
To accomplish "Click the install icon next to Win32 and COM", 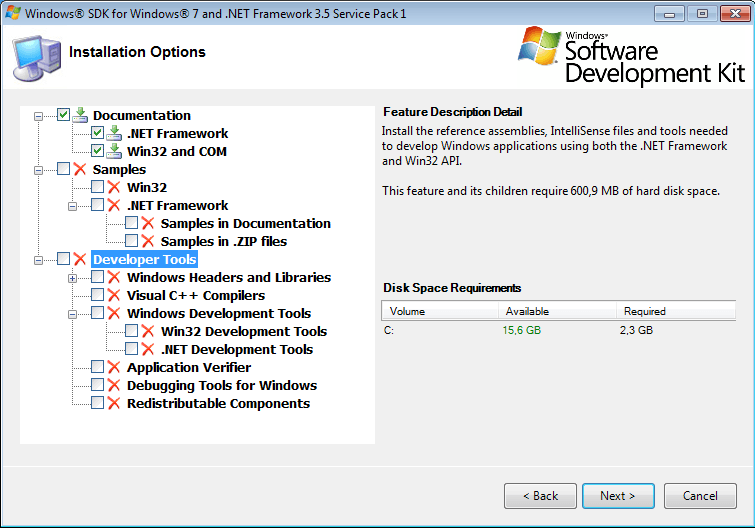I will (x=114, y=151).
